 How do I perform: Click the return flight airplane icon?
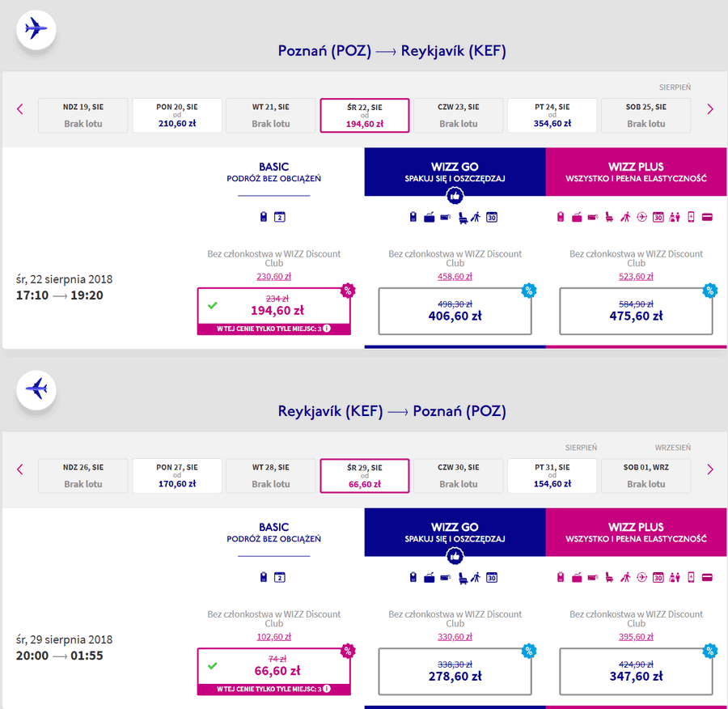(x=36, y=389)
